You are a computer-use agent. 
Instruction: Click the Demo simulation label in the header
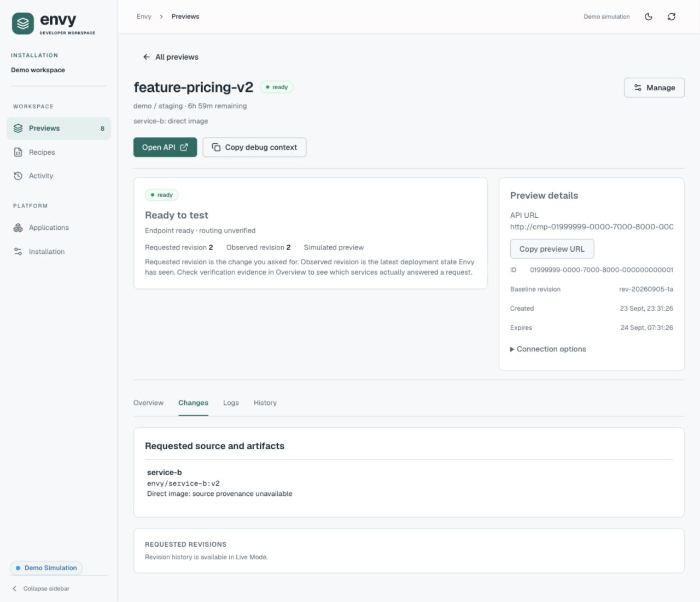606,17
